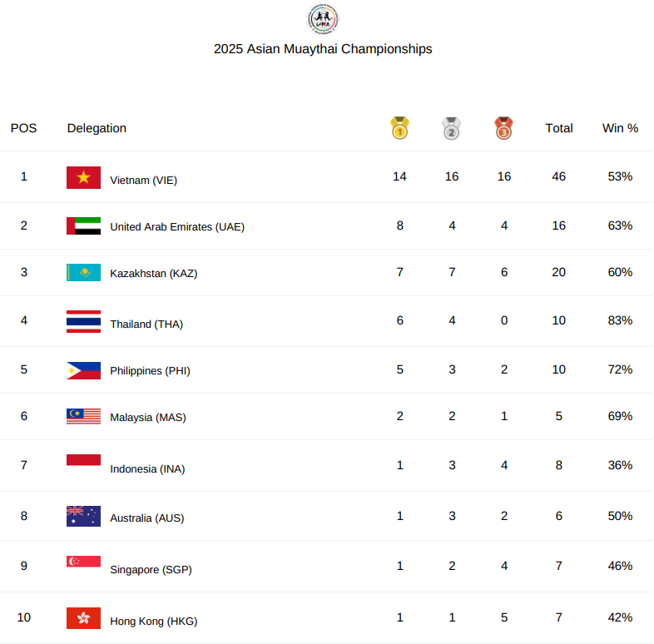Select Vietnam's total medal count 46
The height and width of the screenshot is (644, 654).
(x=559, y=176)
